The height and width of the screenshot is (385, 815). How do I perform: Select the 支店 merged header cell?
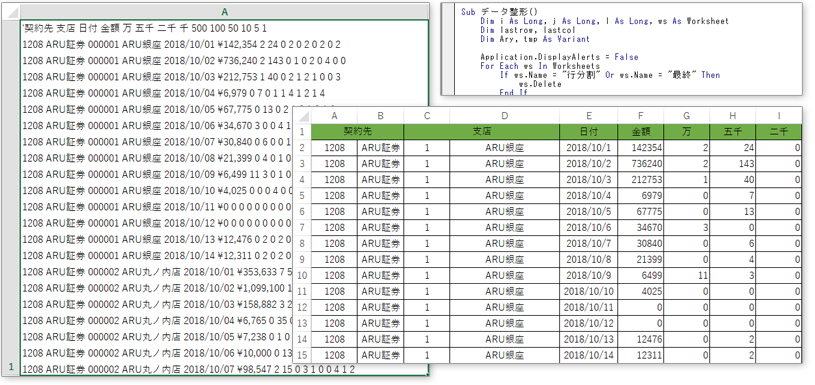point(481,132)
